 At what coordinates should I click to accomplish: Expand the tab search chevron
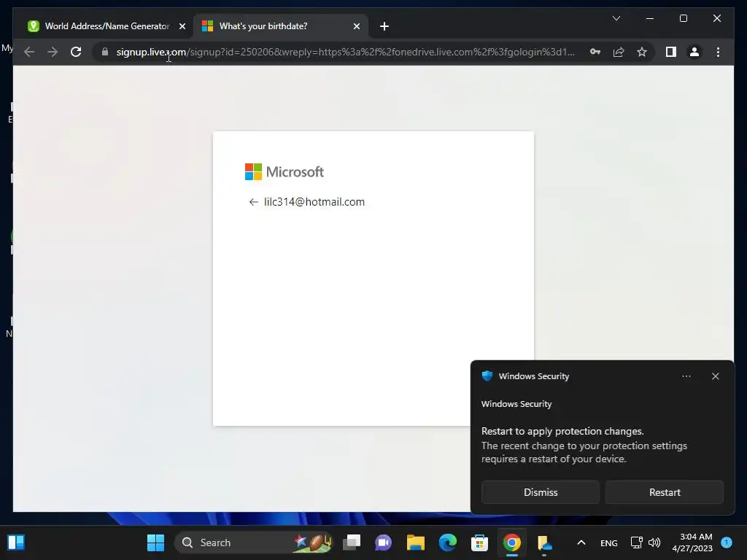pos(616,18)
